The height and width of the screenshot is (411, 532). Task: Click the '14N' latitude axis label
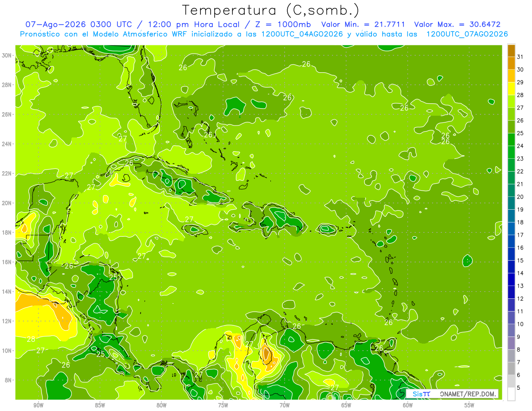[x=7, y=291]
